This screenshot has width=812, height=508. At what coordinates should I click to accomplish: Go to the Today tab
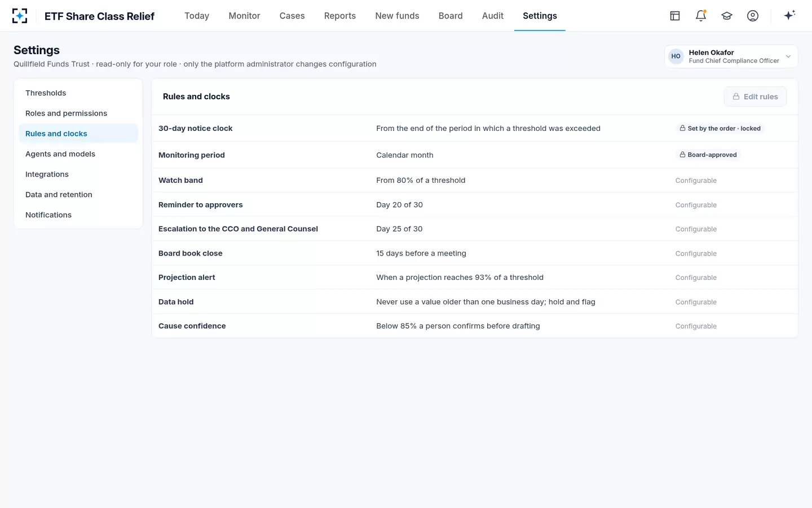tap(197, 16)
